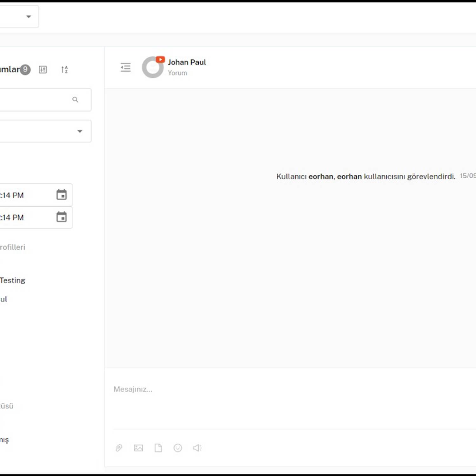Open the dropdown below the search box
Image resolution: width=476 pixels, height=476 pixels.
click(80, 131)
